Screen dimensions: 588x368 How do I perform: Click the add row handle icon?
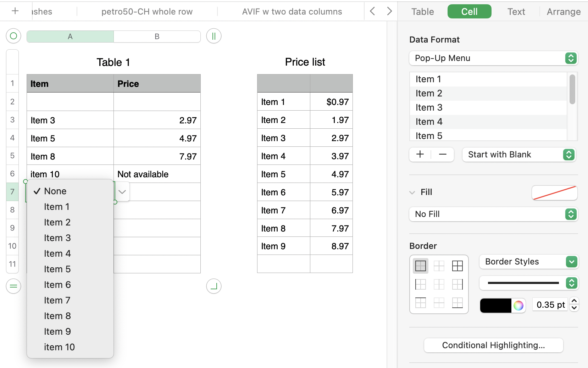[13, 286]
